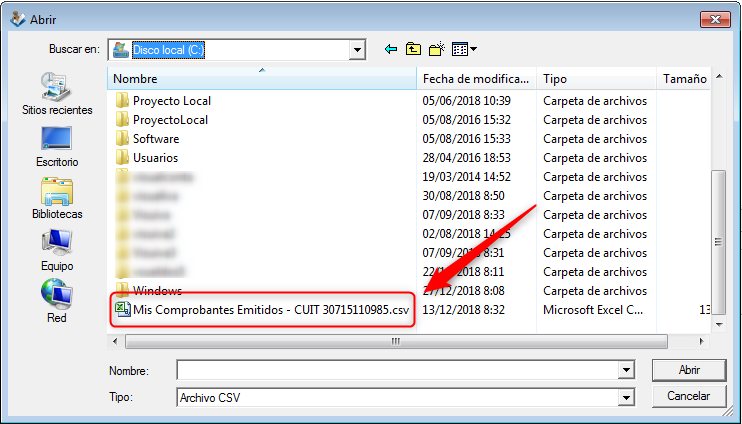Select Equipo in sidebar

(x=57, y=250)
